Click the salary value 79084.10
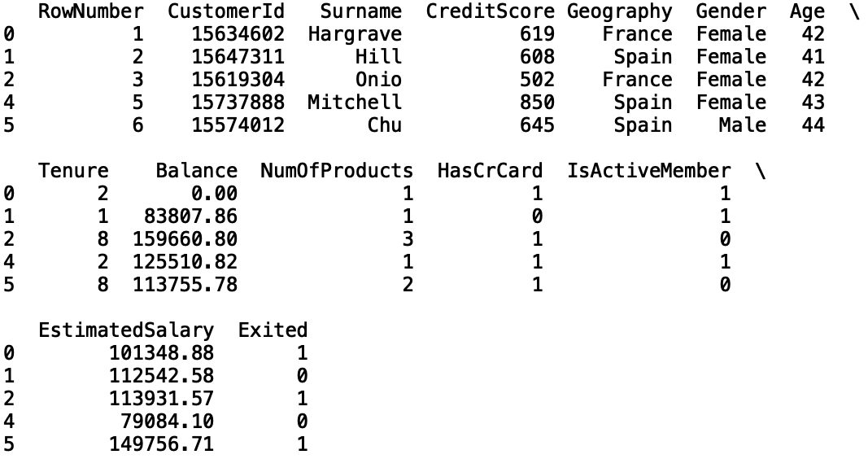 tap(168, 422)
